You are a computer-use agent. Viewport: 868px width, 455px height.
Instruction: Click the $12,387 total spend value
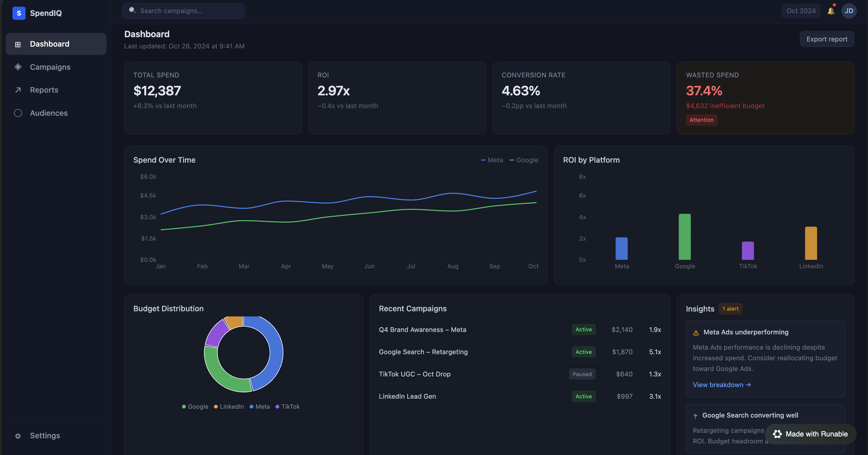[x=157, y=90]
